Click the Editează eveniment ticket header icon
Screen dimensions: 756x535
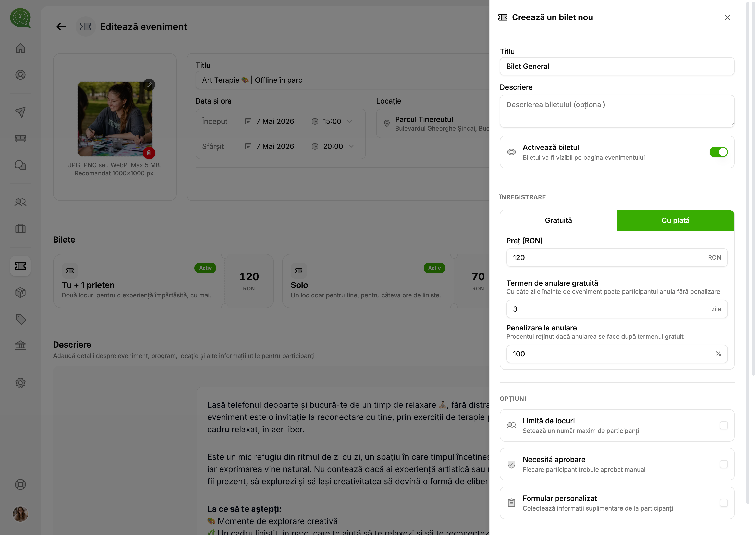point(86,27)
